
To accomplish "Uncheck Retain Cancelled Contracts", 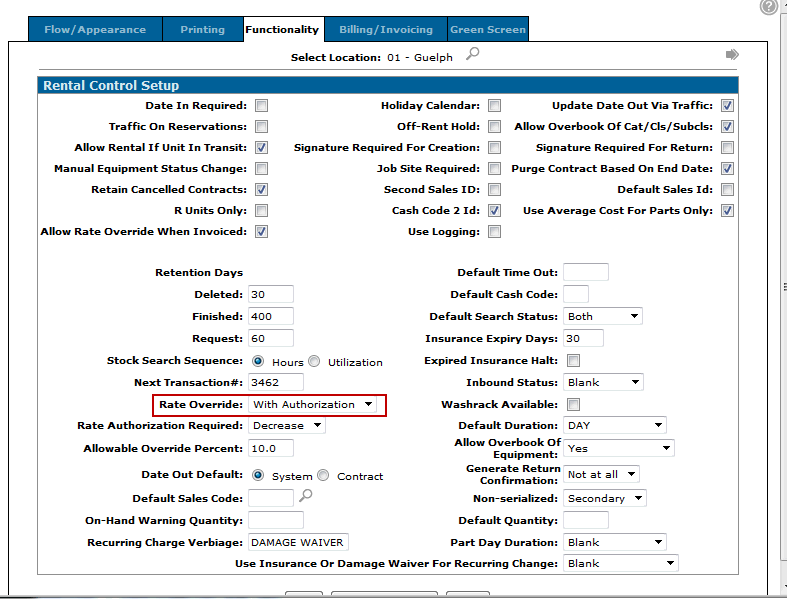I will click(261, 190).
